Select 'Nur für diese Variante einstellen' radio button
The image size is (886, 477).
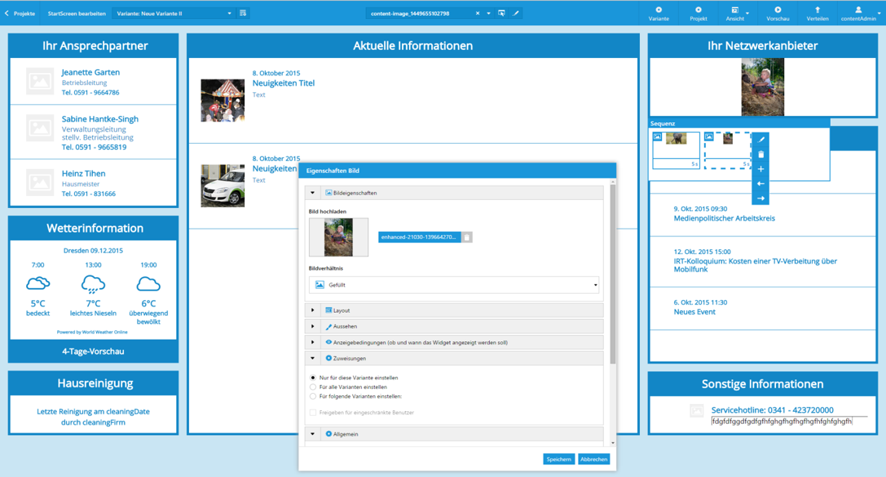pos(313,378)
